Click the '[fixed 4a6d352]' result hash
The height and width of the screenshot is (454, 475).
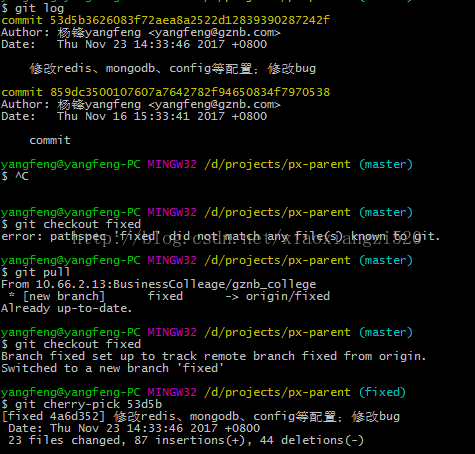[x=53, y=416]
